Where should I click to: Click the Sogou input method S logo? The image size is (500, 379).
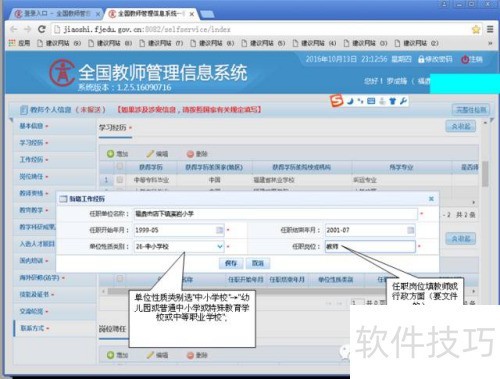point(337,100)
